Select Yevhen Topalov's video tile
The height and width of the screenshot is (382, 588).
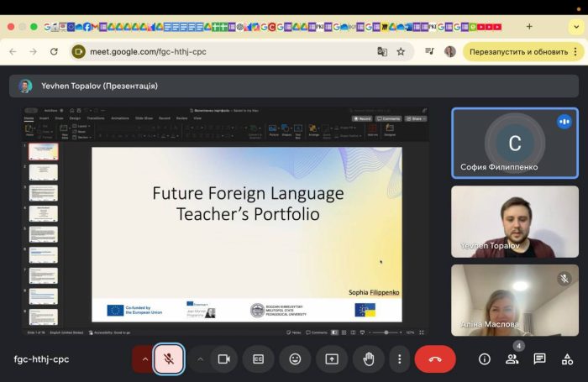point(514,222)
